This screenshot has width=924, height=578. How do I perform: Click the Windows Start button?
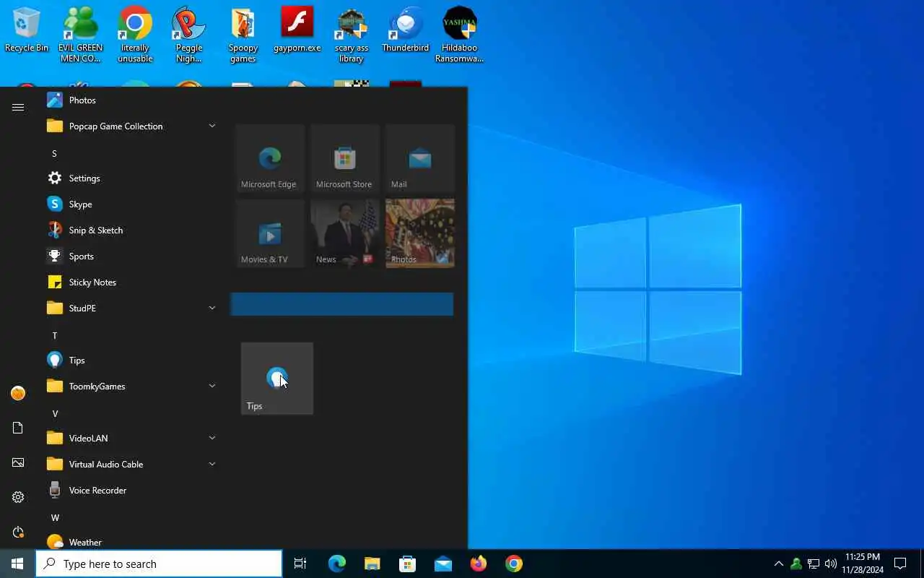(17, 564)
